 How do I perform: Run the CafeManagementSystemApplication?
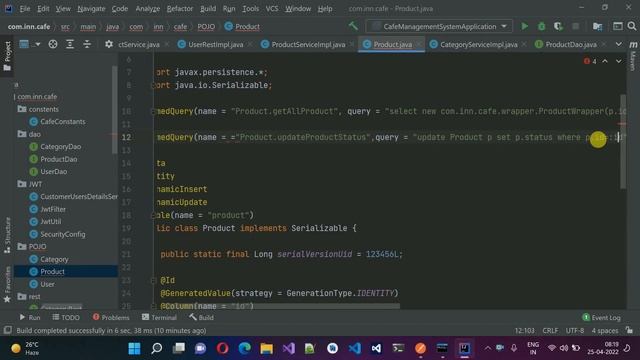(524, 27)
